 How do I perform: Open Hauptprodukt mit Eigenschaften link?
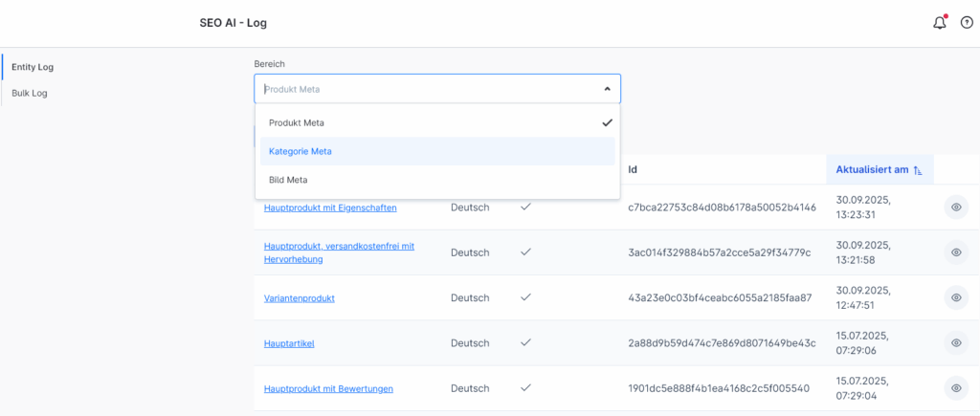tap(330, 208)
